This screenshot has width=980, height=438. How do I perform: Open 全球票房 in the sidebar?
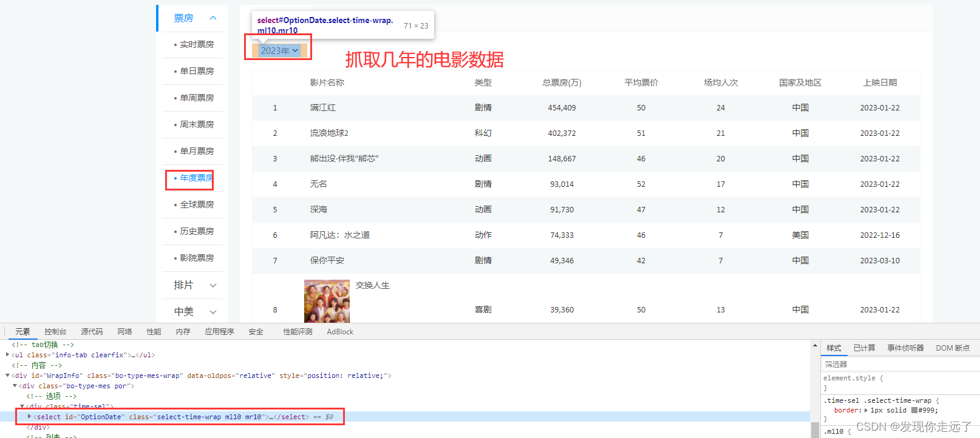(x=197, y=204)
